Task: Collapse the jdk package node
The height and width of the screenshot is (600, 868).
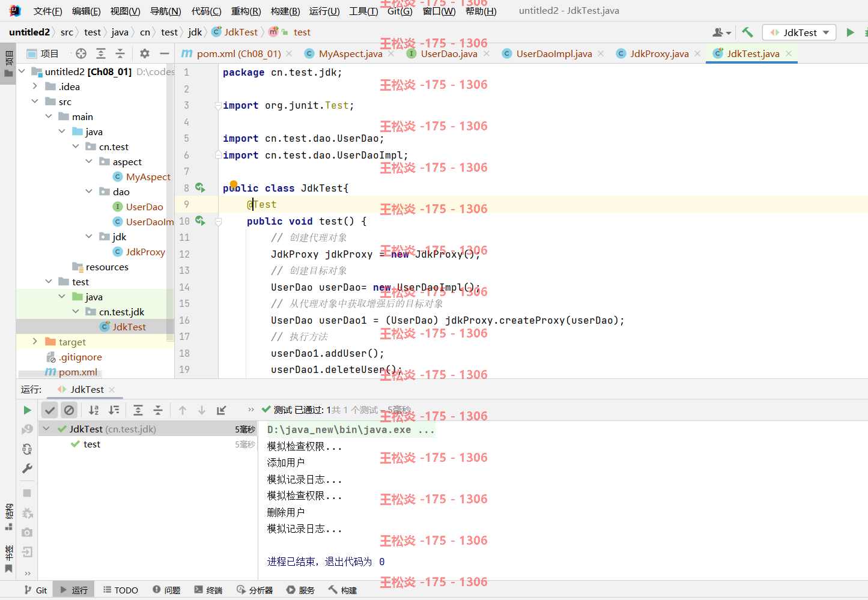Action: 89,237
